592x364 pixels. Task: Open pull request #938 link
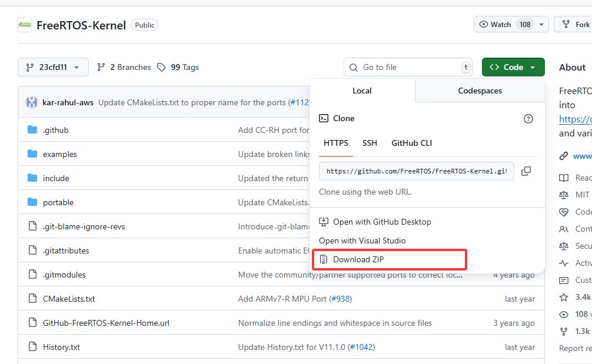point(341,299)
